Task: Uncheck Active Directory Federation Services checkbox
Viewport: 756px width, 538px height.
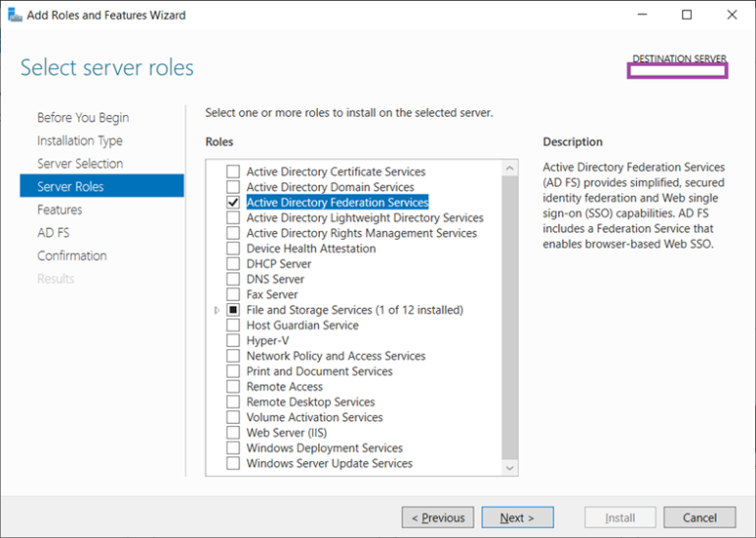Action: 233,203
